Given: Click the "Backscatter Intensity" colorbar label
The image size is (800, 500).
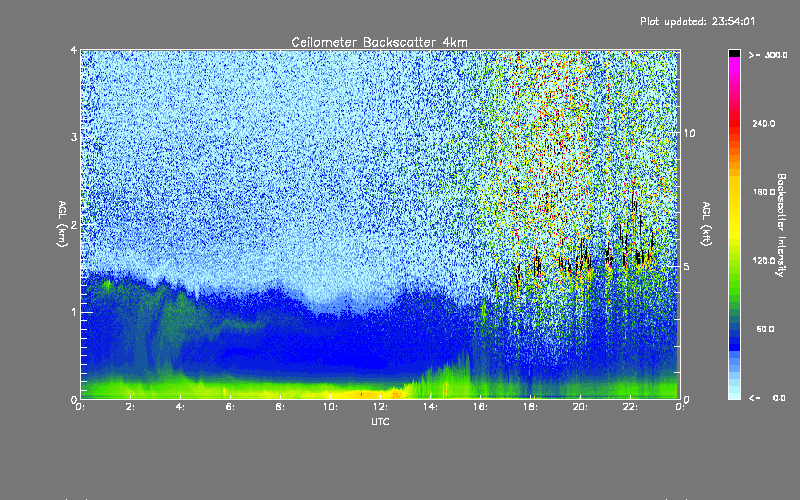Looking at the screenshot, I should click(781, 225).
